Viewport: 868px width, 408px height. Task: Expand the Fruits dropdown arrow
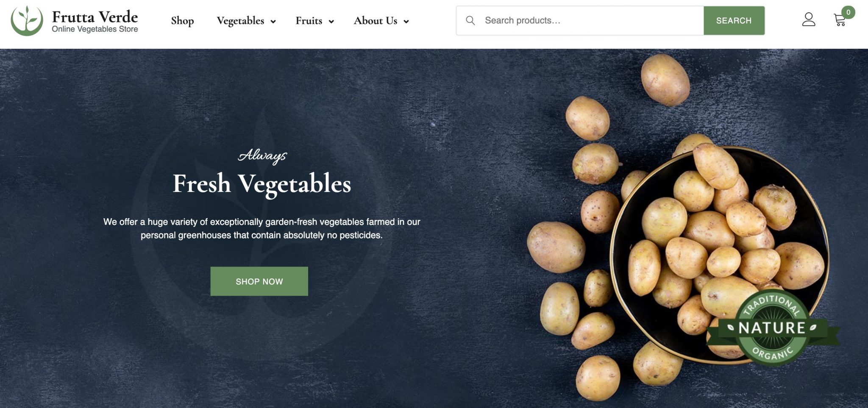(331, 22)
